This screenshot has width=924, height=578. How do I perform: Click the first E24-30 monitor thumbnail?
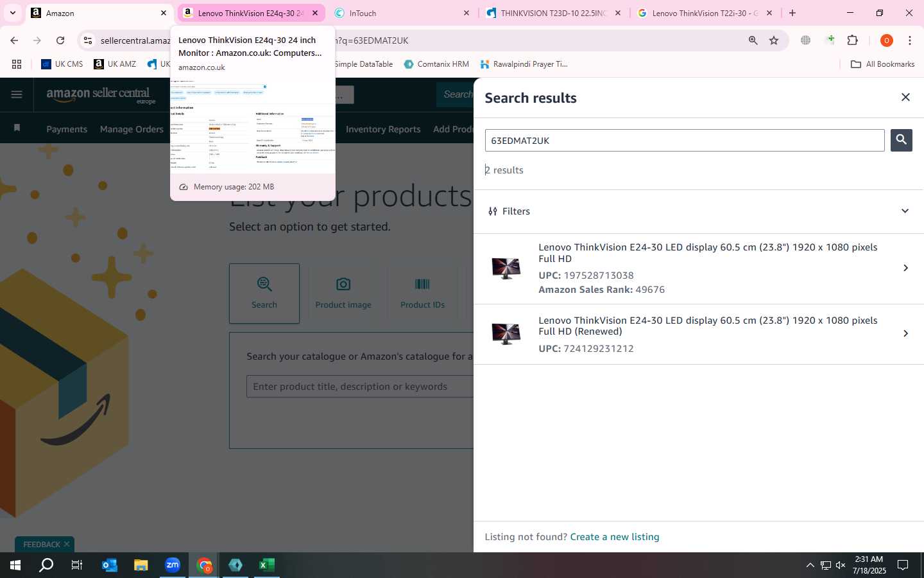tap(506, 268)
